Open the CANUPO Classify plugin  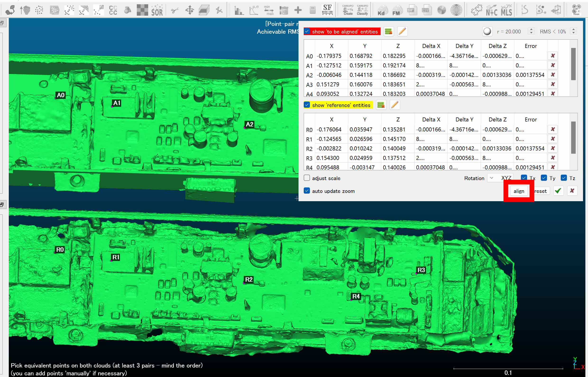click(x=362, y=10)
